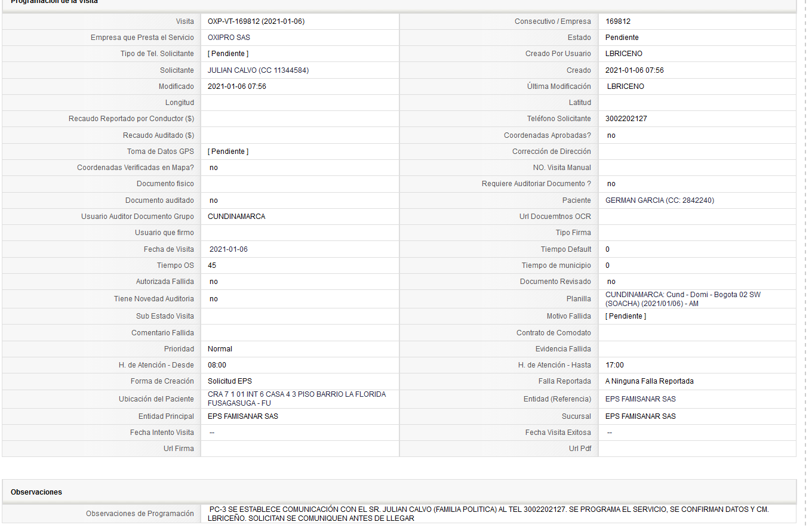Click the Estado value Pendiente
The width and height of the screenshot is (812, 528).
click(x=622, y=38)
